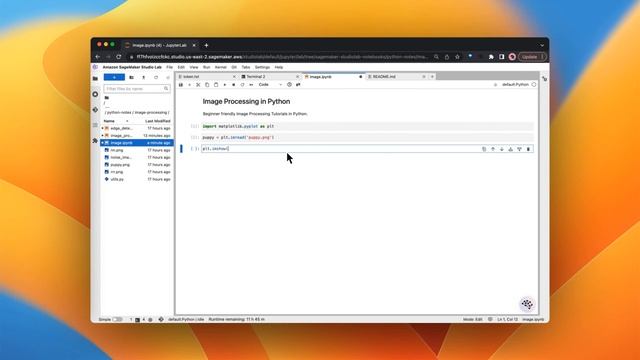The image size is (640, 360).
Task: Open the Run menu
Action: (x=207, y=67)
